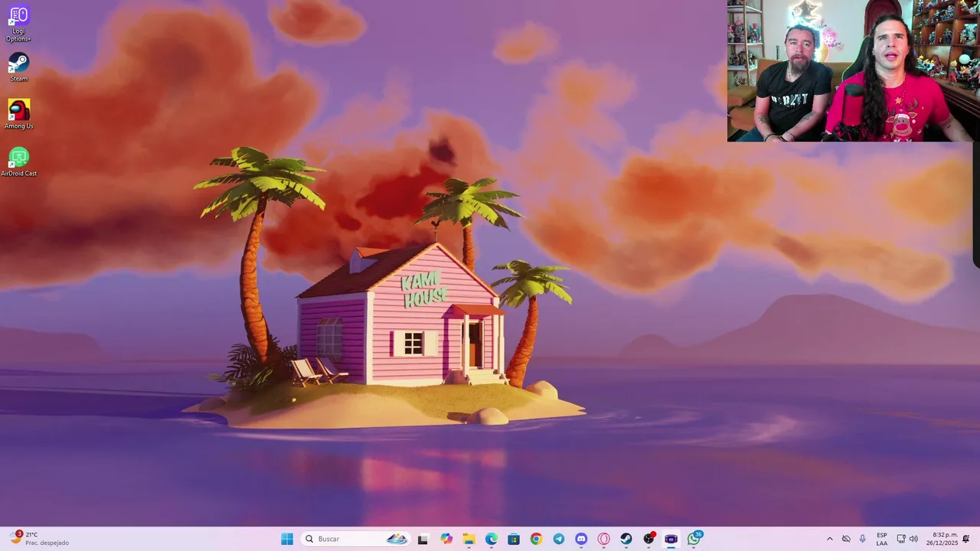The image size is (980, 551).
Task: Open Task View from the taskbar
Action: click(x=423, y=539)
